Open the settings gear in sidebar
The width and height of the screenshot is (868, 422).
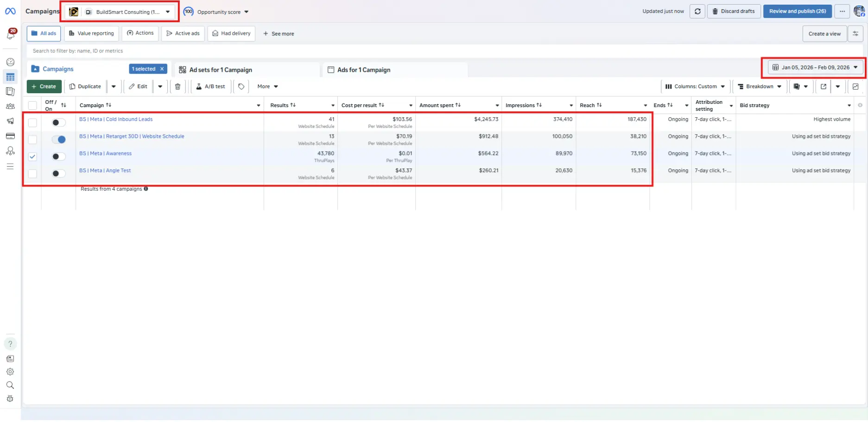pyautogui.click(x=10, y=372)
